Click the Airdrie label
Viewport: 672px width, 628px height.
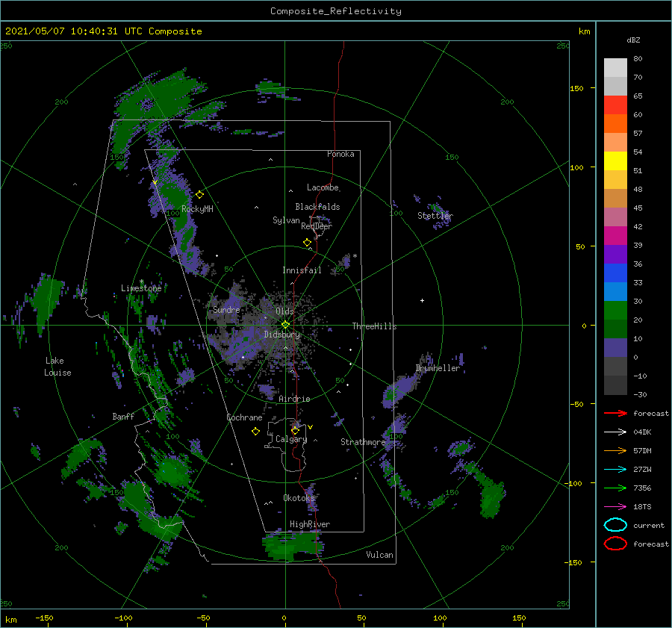[x=294, y=399]
